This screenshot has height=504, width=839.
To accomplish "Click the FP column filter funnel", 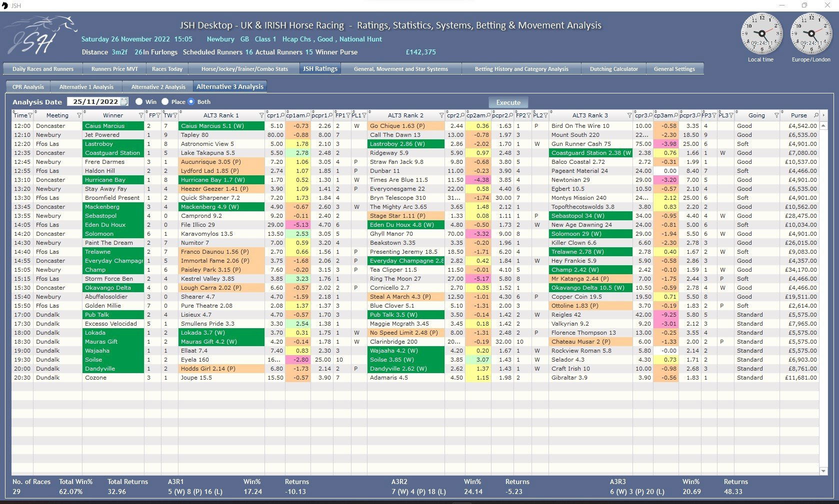I will [158, 115].
